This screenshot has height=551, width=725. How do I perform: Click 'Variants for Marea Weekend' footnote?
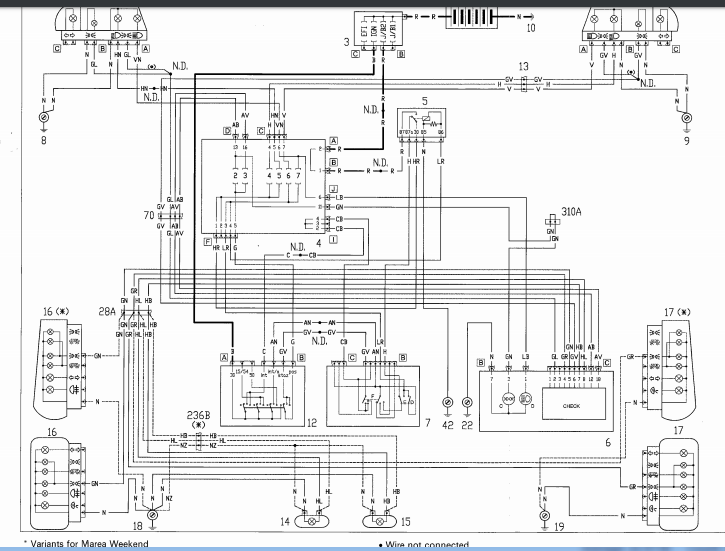[81, 543]
